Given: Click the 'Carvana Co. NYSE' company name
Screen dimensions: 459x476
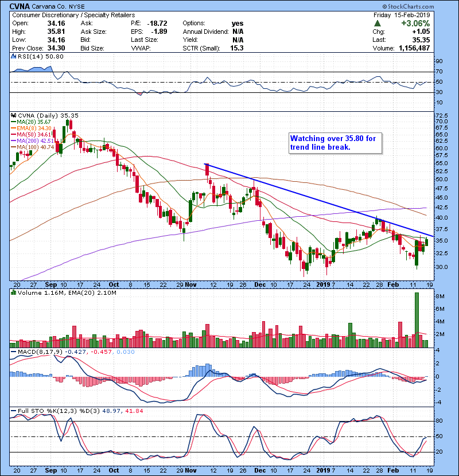Looking at the screenshot, I should (59, 6).
